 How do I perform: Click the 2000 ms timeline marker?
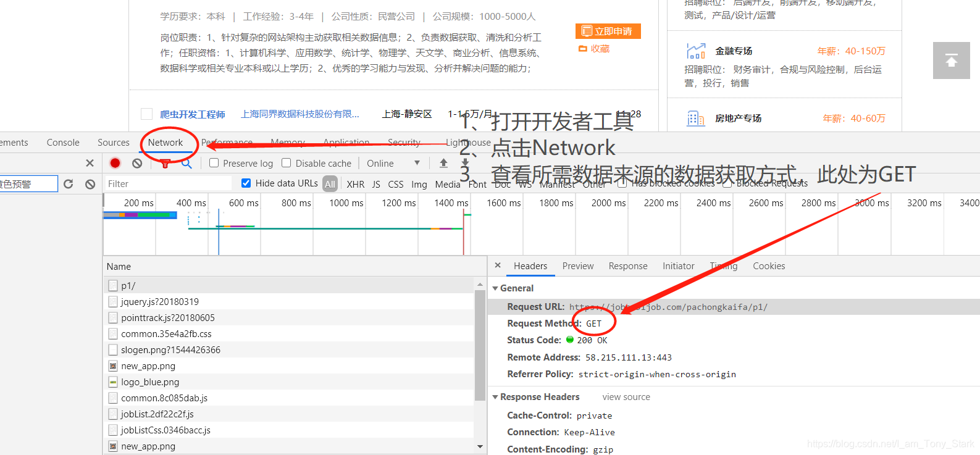tap(608, 202)
